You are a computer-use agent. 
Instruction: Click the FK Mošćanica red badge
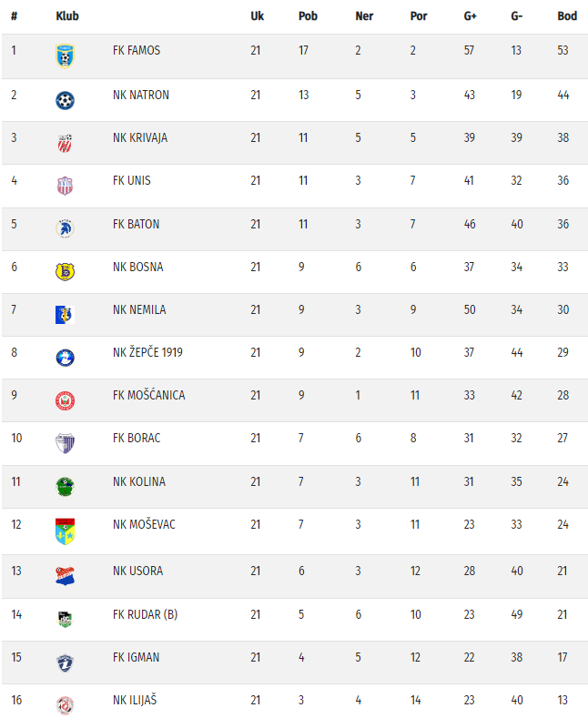65,399
